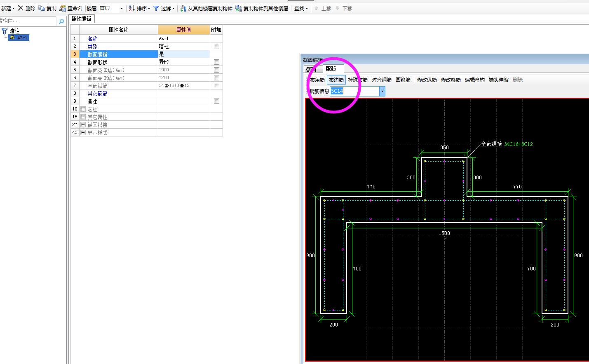Expand the 显示样式 property group

click(x=83, y=132)
